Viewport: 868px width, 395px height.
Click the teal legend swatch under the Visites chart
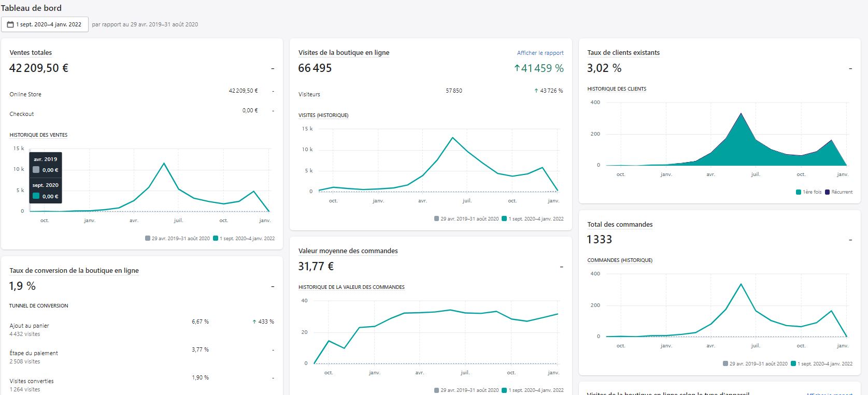[504, 218]
